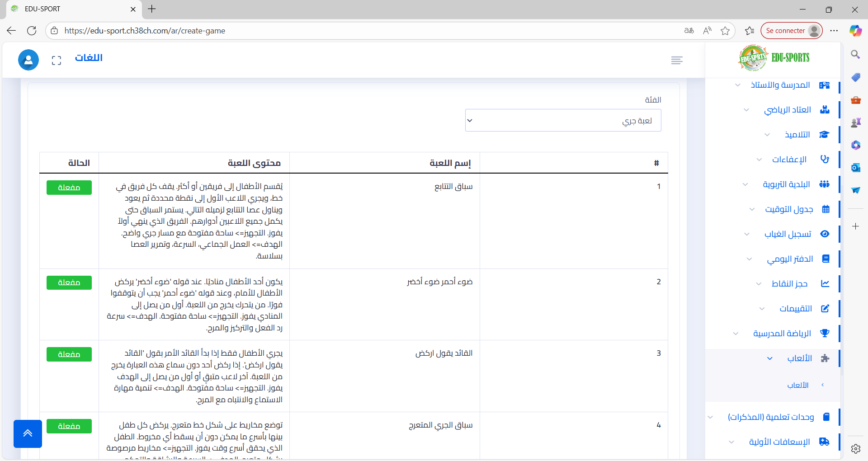Toggle the مفعلة status for سباق التتابع
This screenshot has width=868, height=461.
tap(69, 188)
